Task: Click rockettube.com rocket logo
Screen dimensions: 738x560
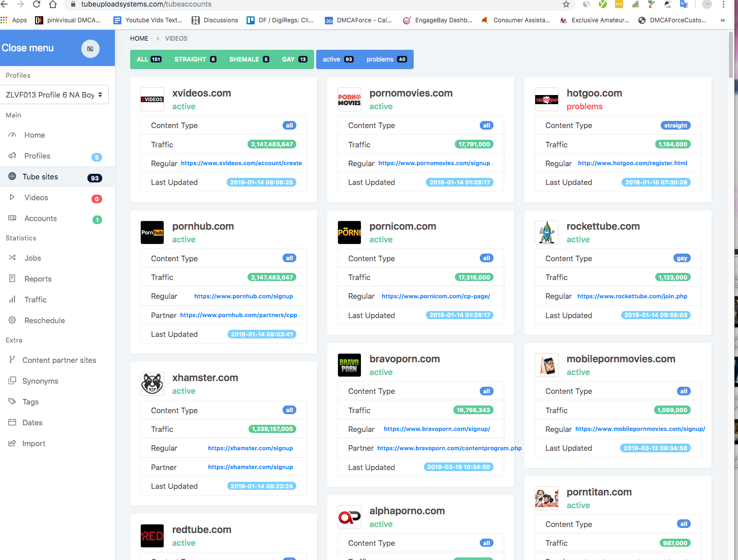Action: (547, 233)
